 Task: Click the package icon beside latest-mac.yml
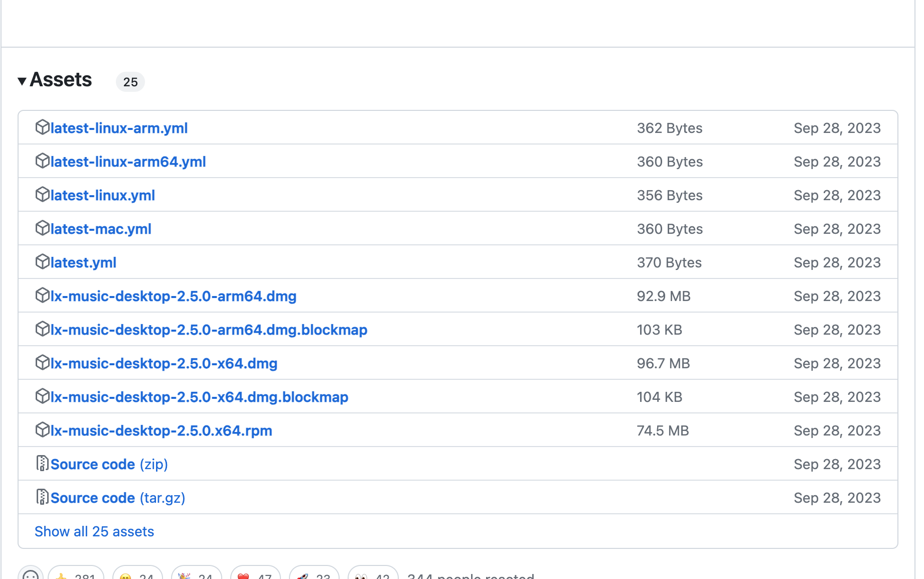coord(42,228)
